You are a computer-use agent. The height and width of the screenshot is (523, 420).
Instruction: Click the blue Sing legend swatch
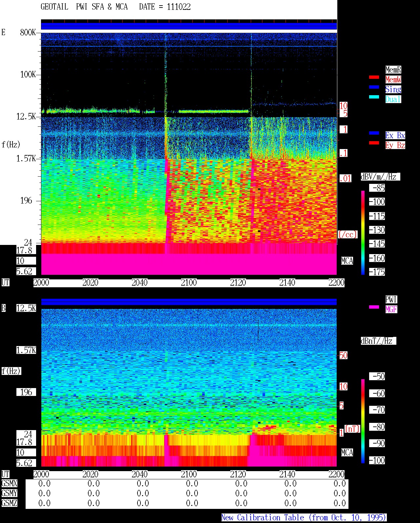[374, 87]
